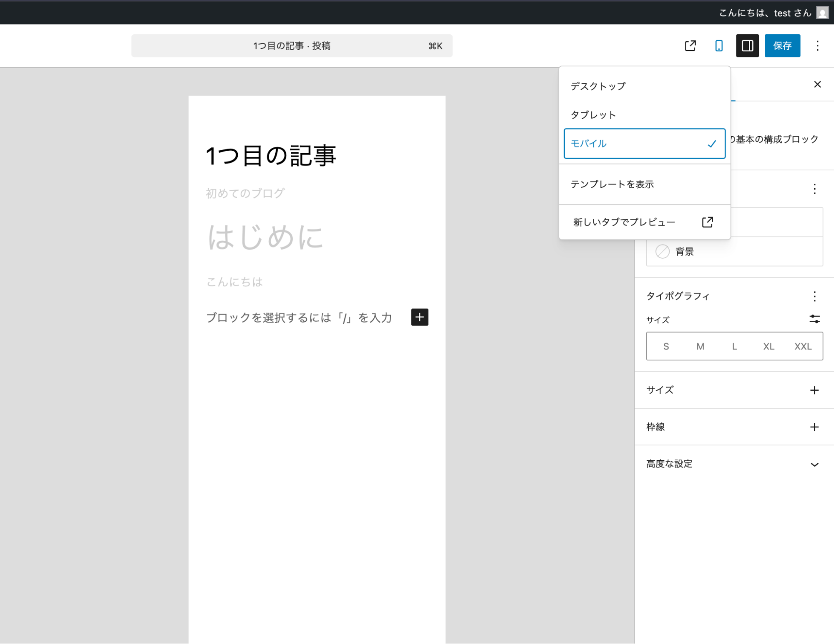Select the checked モバイル preview option
834x644 pixels.
[x=644, y=144]
